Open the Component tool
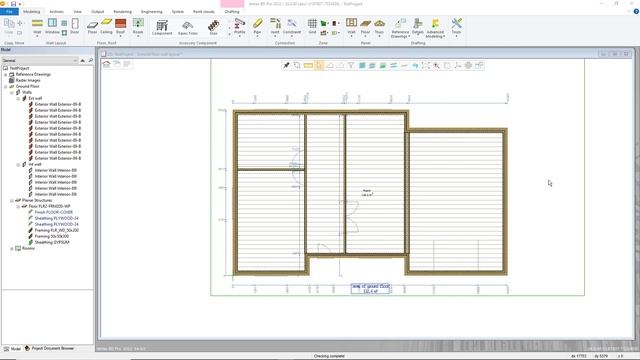Viewport: 640px width, 360px height. (x=162, y=27)
